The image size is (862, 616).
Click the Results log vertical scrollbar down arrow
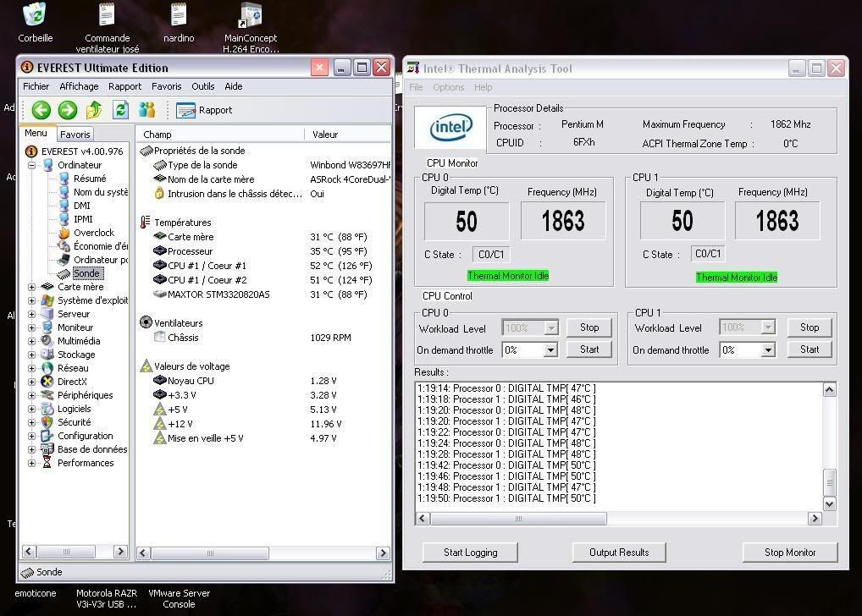click(829, 503)
